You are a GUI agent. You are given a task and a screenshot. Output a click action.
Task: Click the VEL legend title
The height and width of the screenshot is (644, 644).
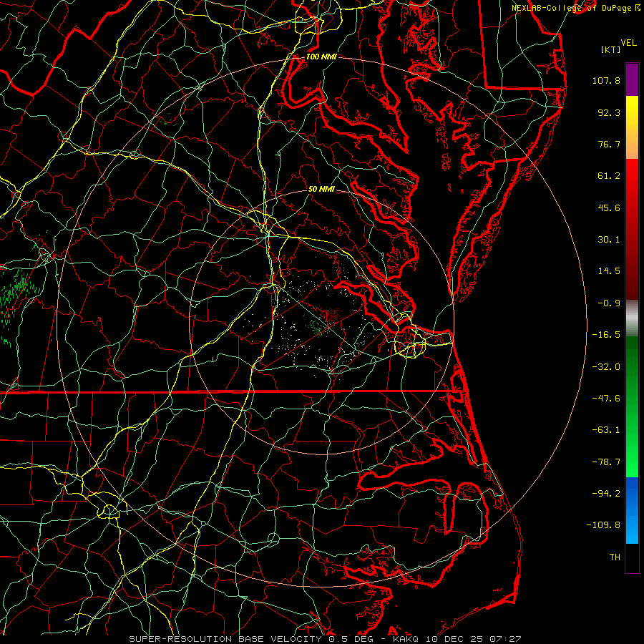(x=628, y=43)
